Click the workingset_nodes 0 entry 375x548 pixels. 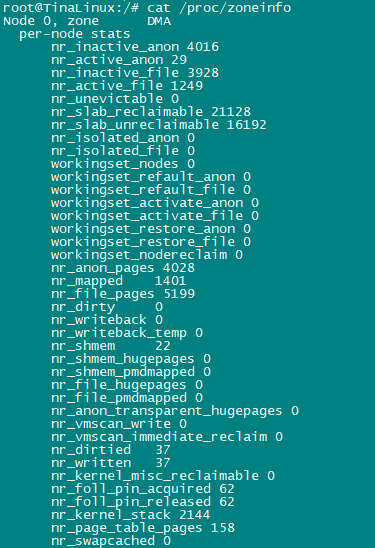(x=123, y=164)
